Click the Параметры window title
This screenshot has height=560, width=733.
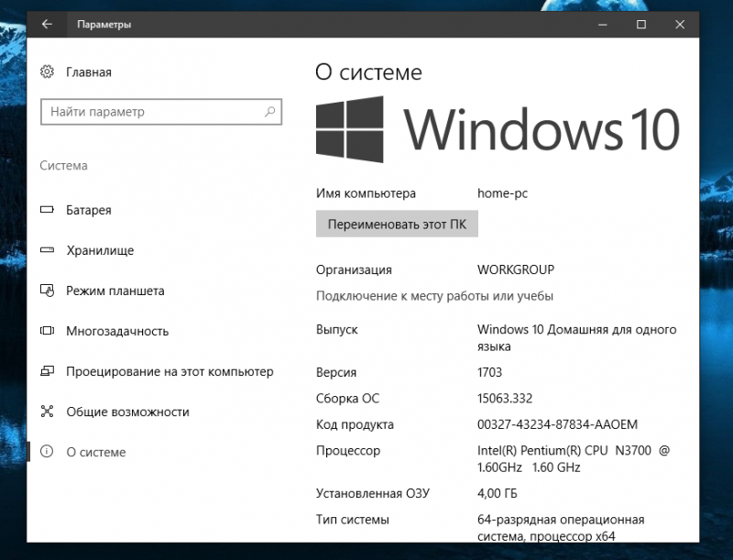click(104, 25)
